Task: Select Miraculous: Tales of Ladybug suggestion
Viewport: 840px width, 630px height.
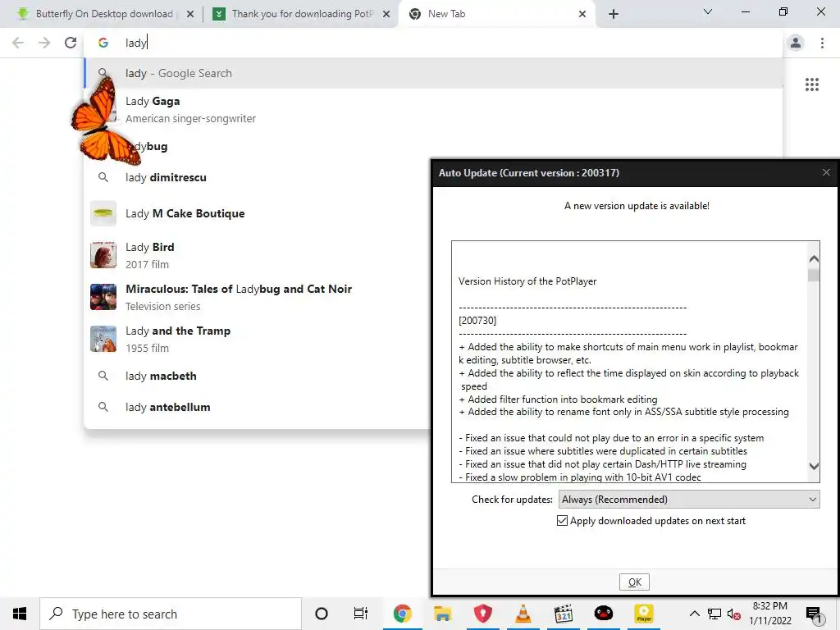Action: pyautogui.click(x=257, y=297)
